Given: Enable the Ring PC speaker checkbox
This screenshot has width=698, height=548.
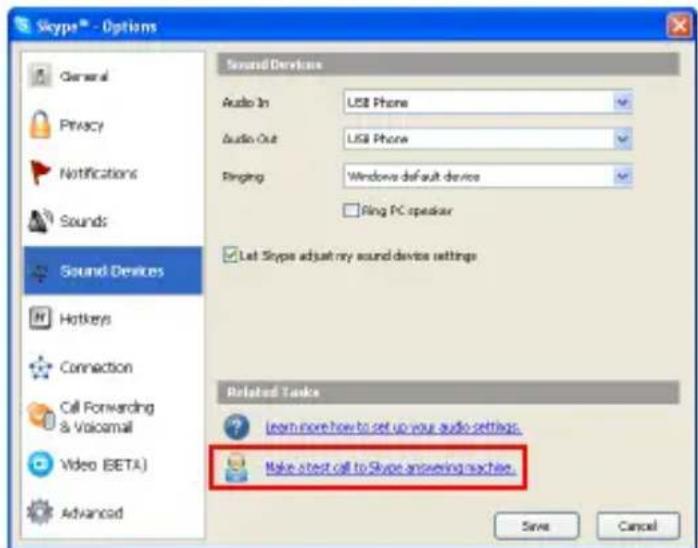Looking at the screenshot, I should [x=351, y=210].
